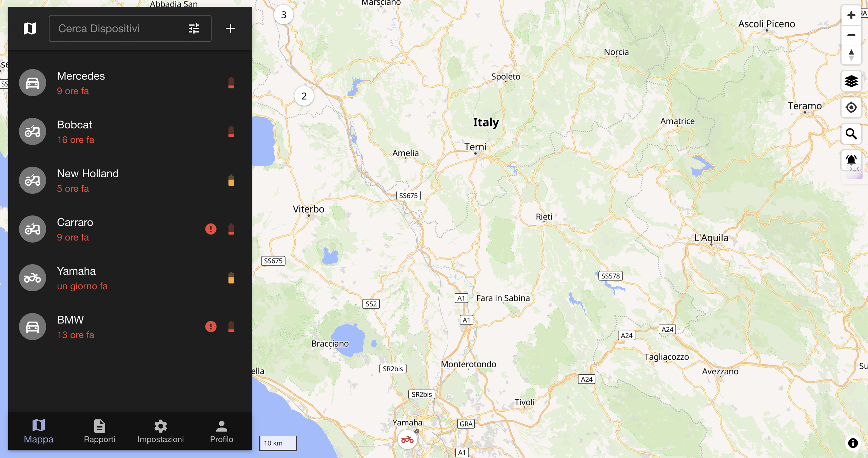
Task: Activate the locate-me GPS button
Action: (x=852, y=107)
